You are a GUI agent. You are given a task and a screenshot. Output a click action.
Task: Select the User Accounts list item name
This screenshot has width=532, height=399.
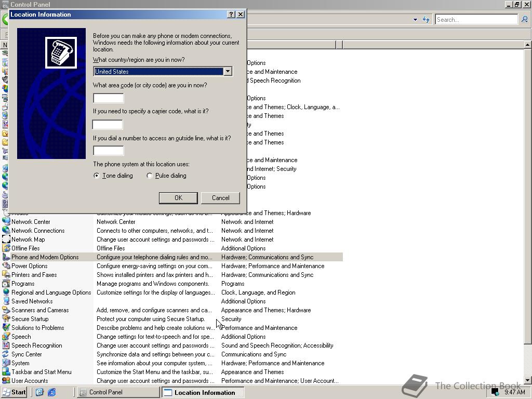tap(30, 380)
